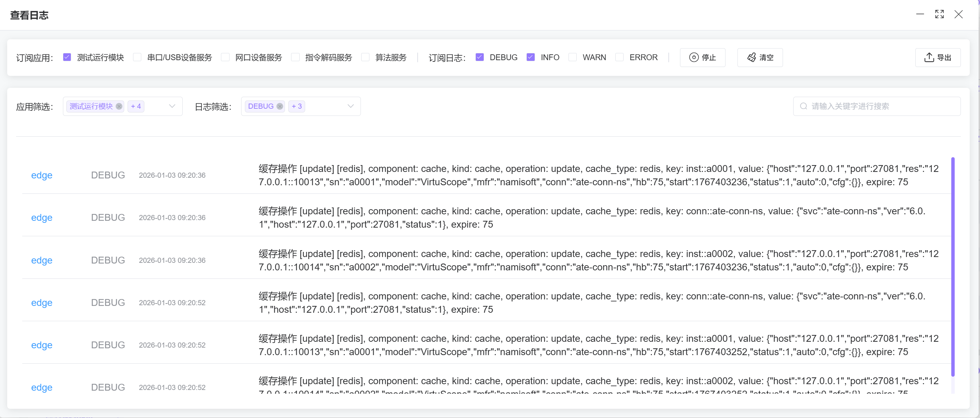Click the 清空 clear logs button
The image size is (980, 418).
(x=760, y=57)
